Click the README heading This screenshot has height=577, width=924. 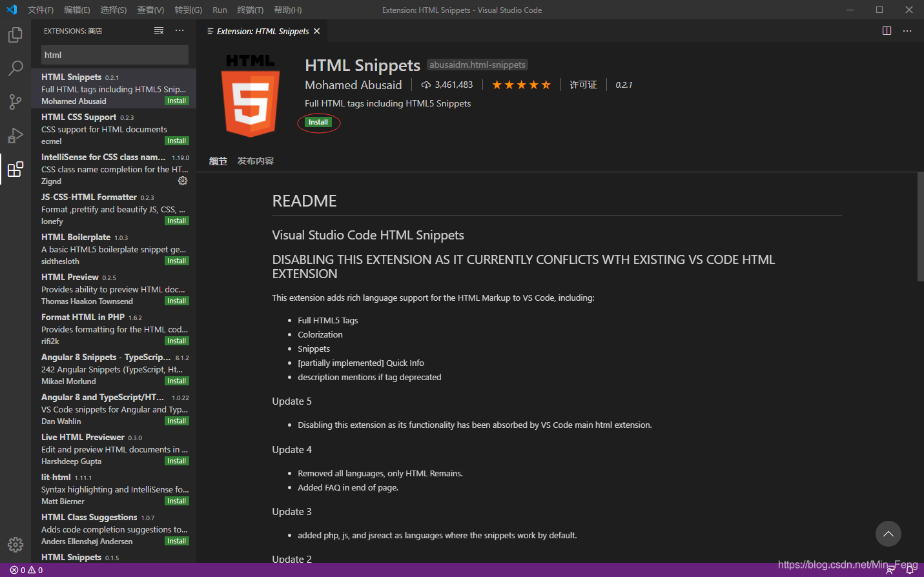click(x=305, y=201)
